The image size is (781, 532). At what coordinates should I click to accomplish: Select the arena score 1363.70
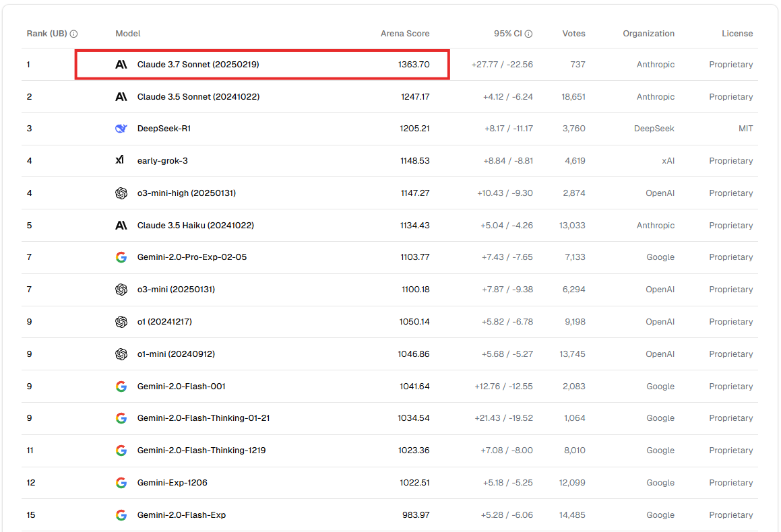coord(414,64)
